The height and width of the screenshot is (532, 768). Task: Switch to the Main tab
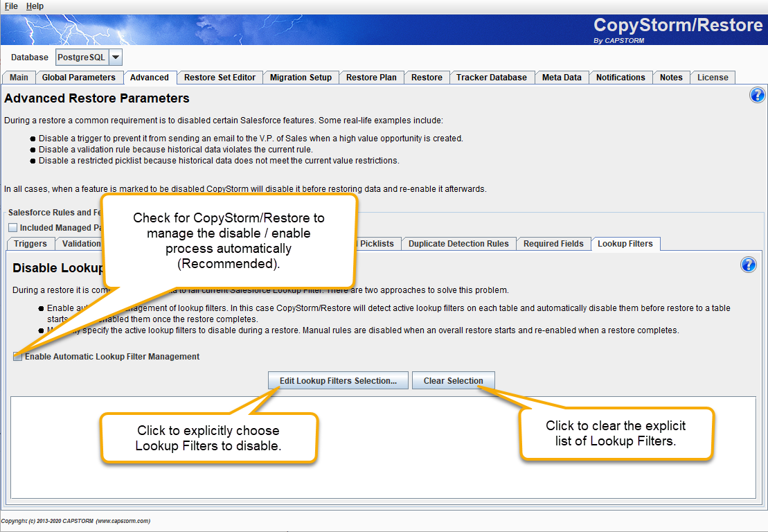click(x=19, y=78)
